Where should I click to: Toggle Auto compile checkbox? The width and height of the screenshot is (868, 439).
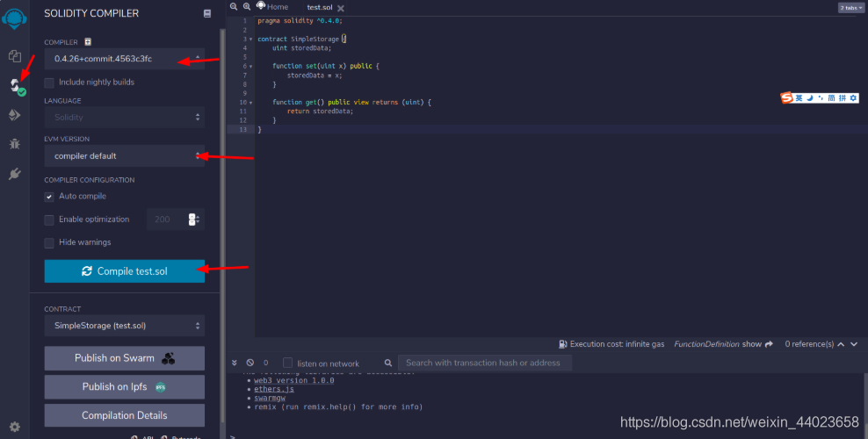[49, 197]
